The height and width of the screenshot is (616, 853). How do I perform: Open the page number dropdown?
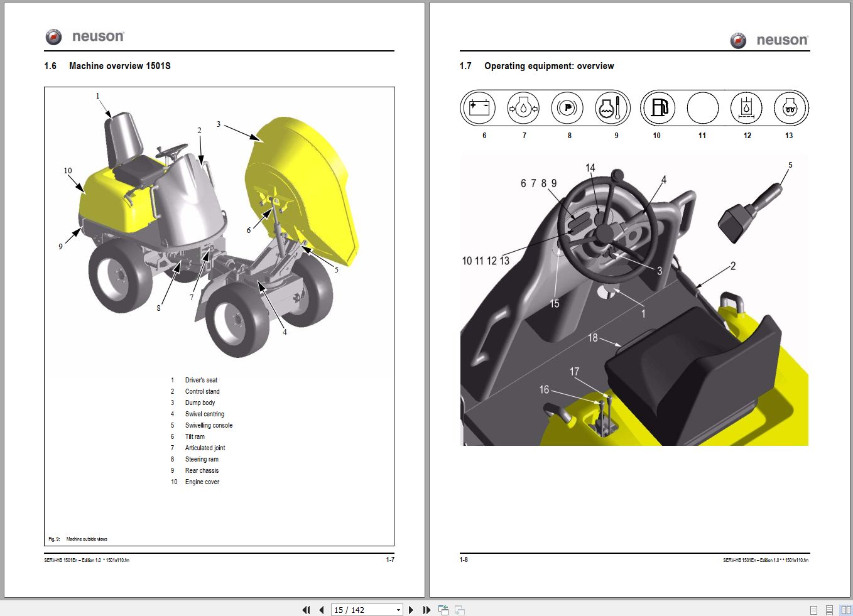[x=398, y=609]
